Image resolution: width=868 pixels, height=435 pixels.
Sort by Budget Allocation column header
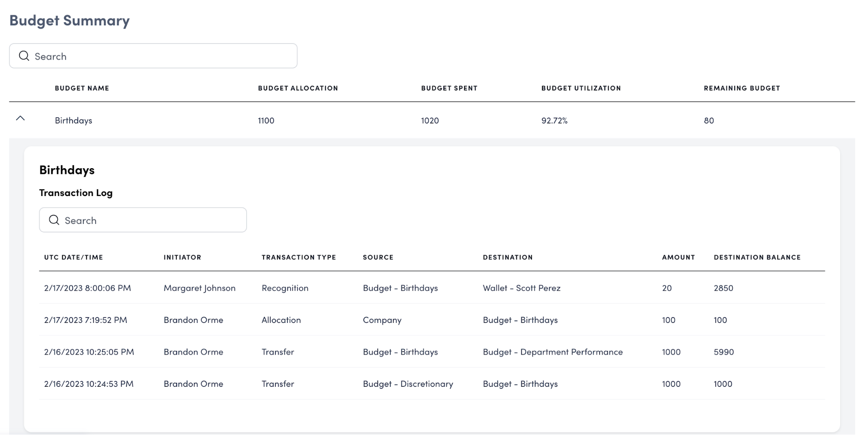coord(298,88)
